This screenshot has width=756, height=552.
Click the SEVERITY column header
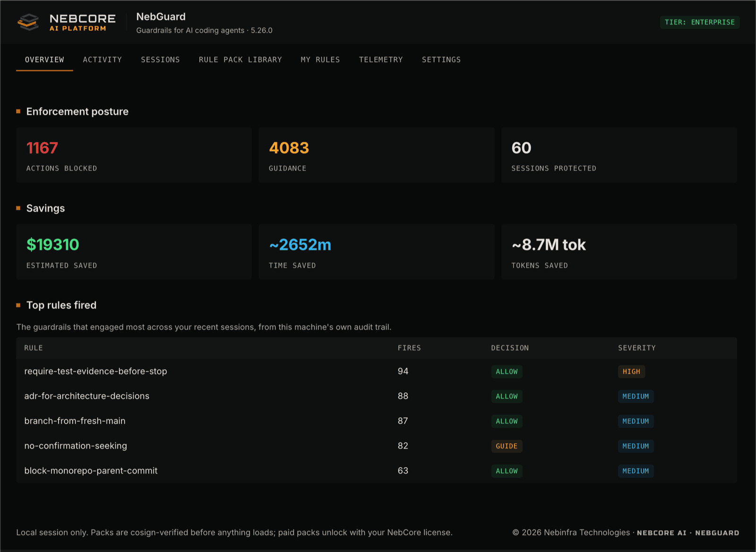pos(637,348)
